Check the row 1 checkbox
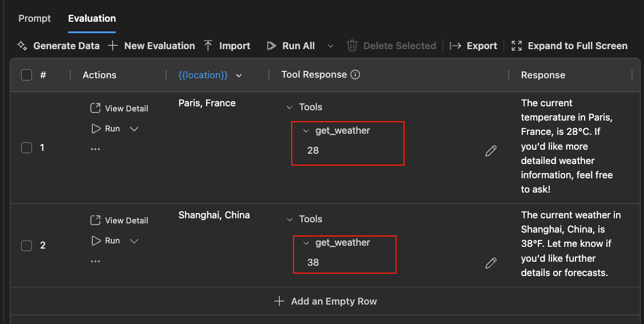 (x=26, y=148)
